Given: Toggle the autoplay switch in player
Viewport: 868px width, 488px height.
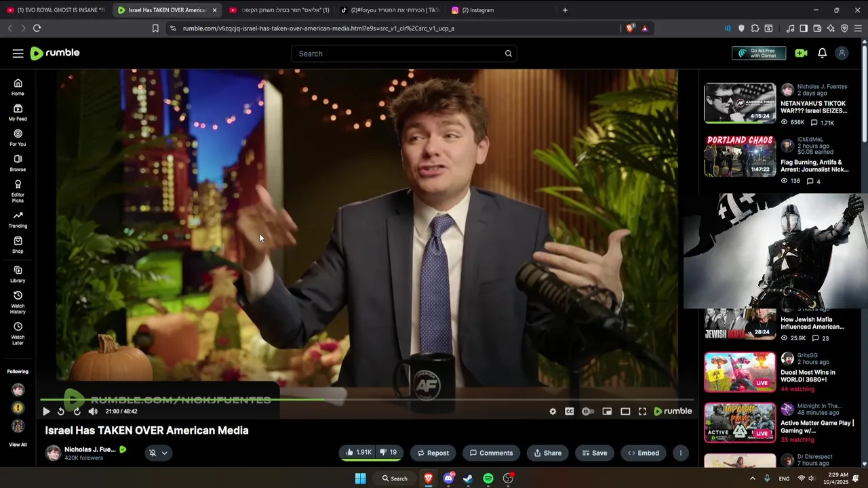Looking at the screenshot, I should click(588, 411).
